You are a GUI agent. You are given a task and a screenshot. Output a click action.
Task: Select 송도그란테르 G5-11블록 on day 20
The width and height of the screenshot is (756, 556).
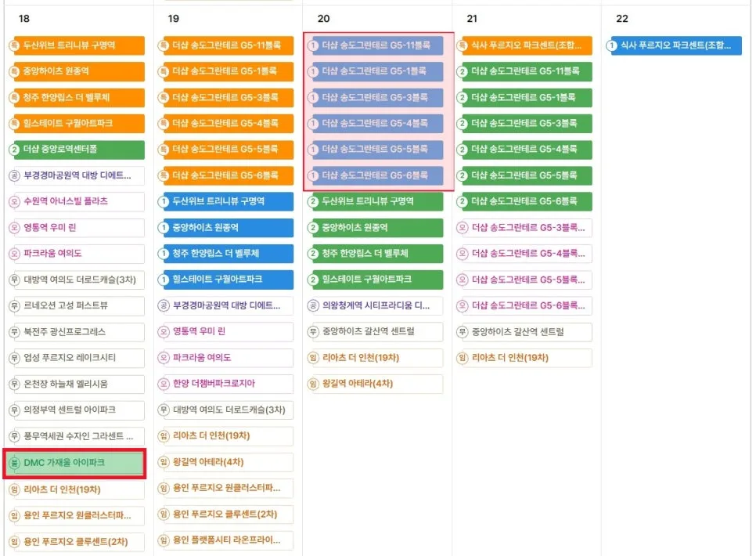pos(375,45)
